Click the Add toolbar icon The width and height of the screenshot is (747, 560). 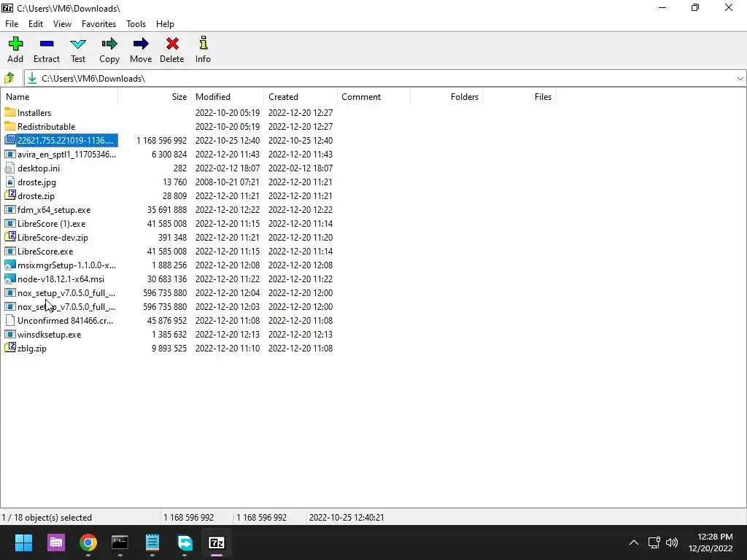pyautogui.click(x=15, y=44)
